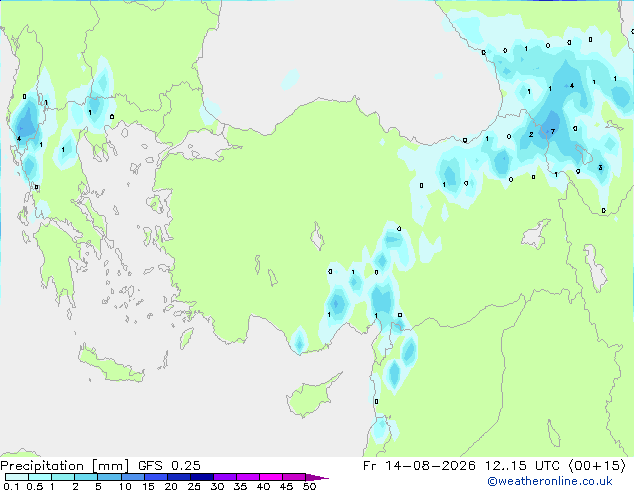Click the arrow tip beyond 50 on legend

[317, 478]
